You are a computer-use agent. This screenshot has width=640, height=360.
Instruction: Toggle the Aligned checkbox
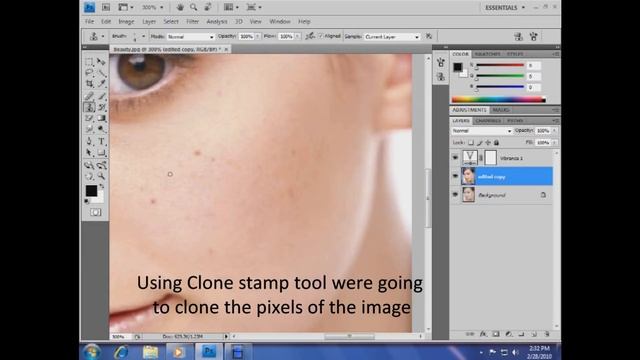320,36
